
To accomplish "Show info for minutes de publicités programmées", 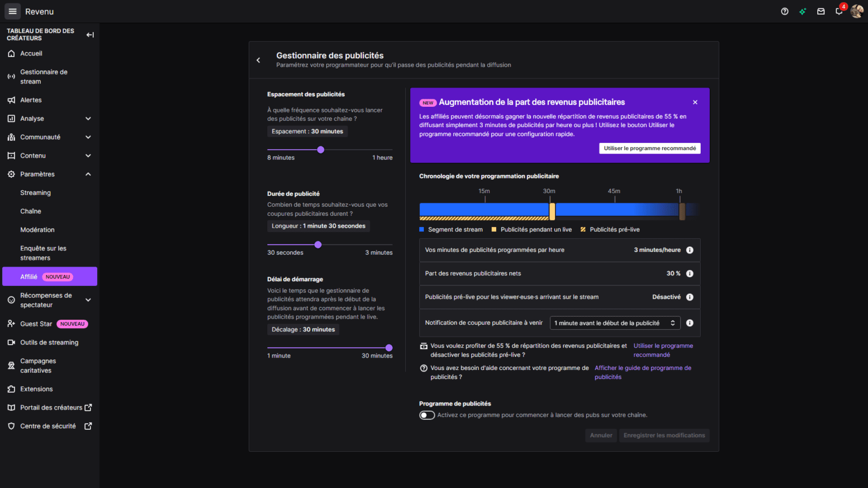I will [689, 250].
